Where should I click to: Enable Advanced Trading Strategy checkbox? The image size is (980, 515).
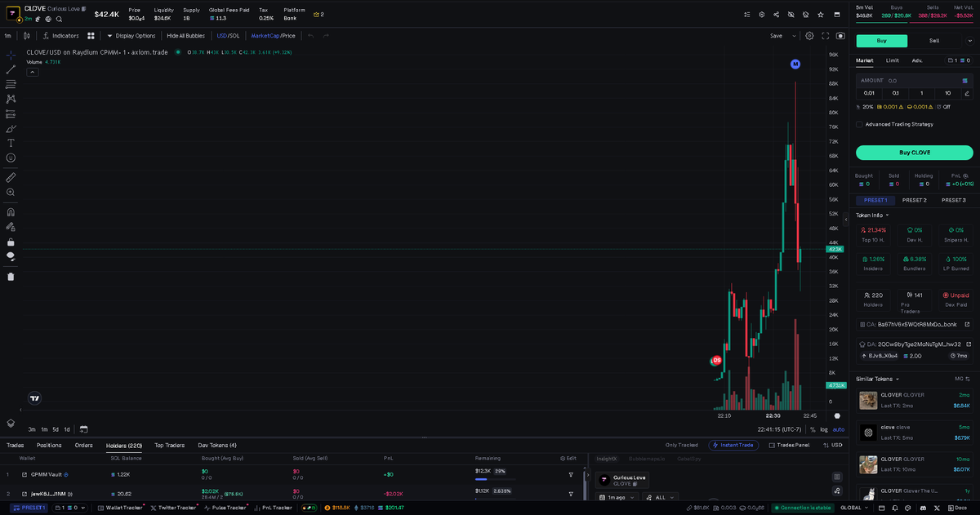pos(859,124)
